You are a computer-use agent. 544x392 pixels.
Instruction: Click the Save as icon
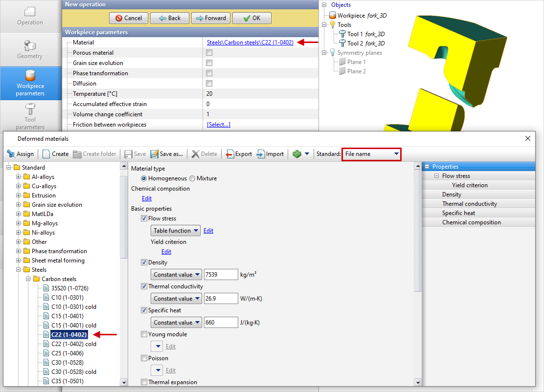pyautogui.click(x=155, y=154)
